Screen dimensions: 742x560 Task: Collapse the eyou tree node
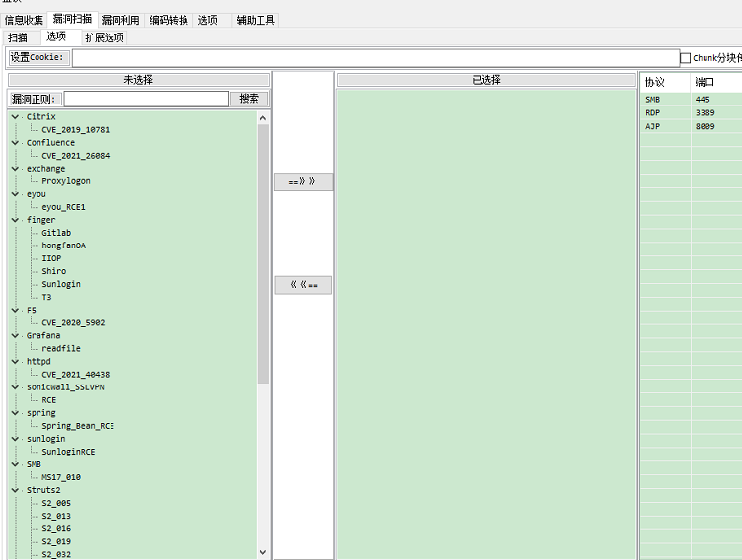[15, 194]
